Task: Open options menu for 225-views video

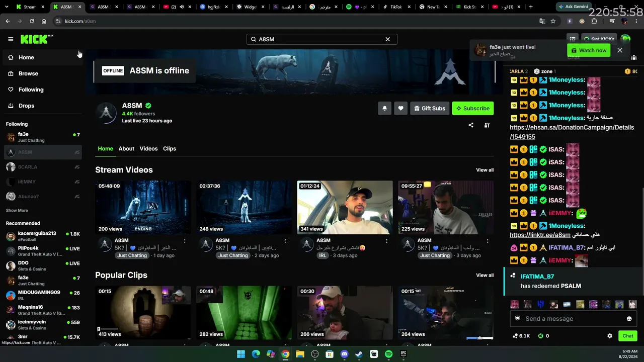Action: [488, 241]
